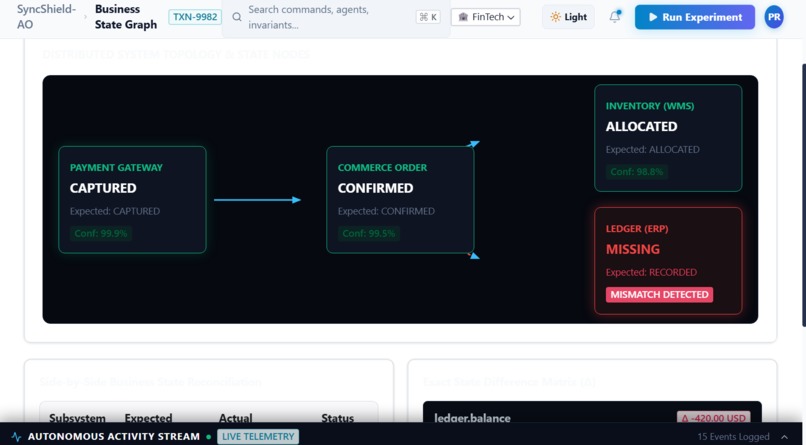
Task: Open the PR user avatar
Action: (x=774, y=17)
